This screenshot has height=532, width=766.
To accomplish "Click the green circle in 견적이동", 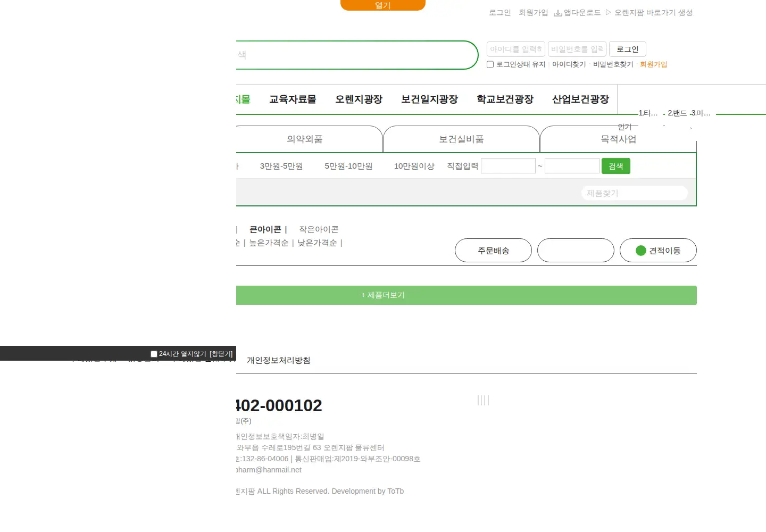I will [x=641, y=251].
